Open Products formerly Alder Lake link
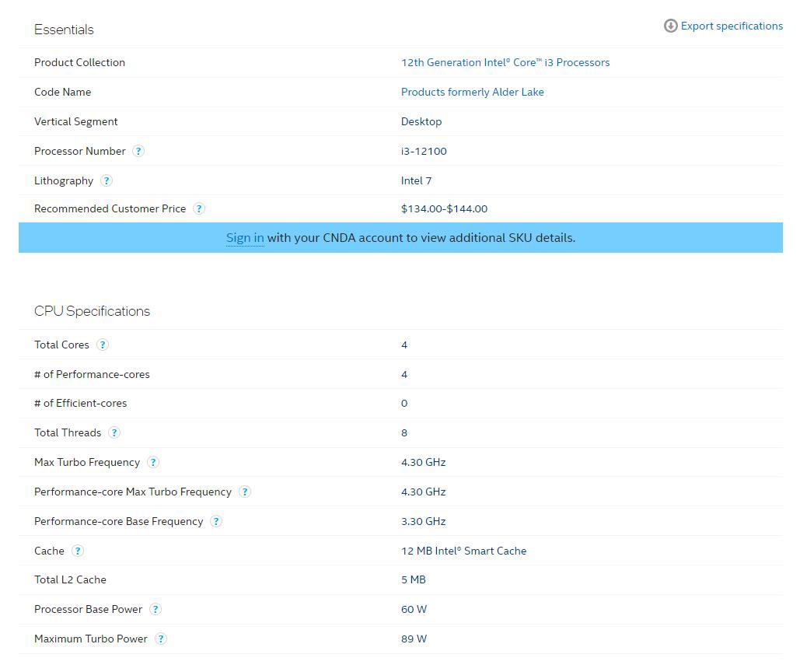 (x=473, y=92)
